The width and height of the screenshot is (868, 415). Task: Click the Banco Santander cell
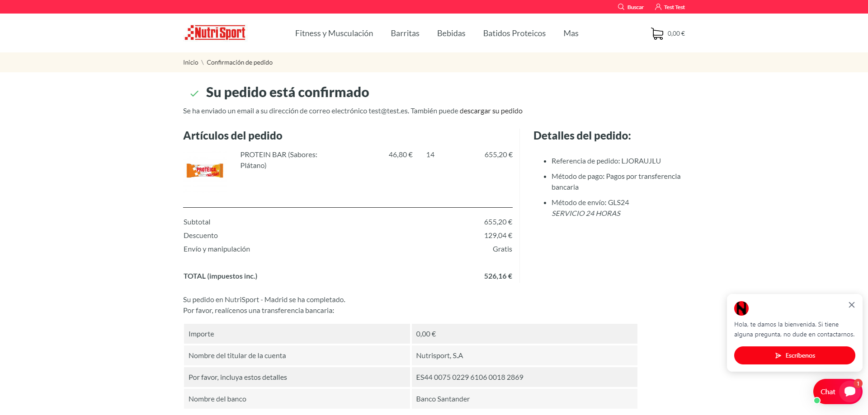point(524,399)
